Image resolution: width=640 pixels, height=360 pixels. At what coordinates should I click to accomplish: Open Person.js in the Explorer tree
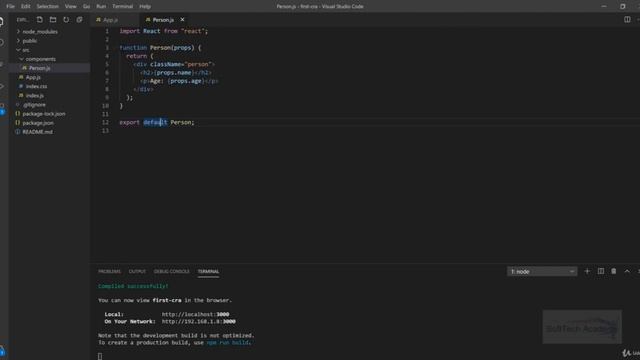tap(39, 68)
